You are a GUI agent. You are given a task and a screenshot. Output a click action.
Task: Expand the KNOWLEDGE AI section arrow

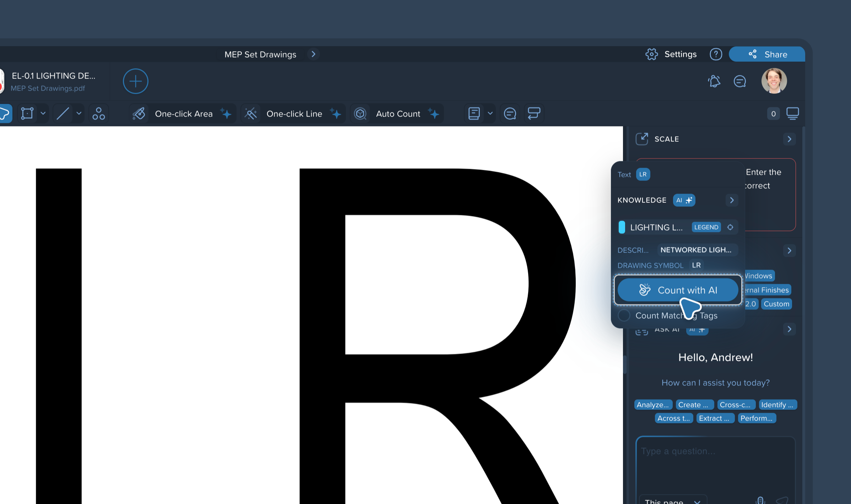[x=732, y=200]
